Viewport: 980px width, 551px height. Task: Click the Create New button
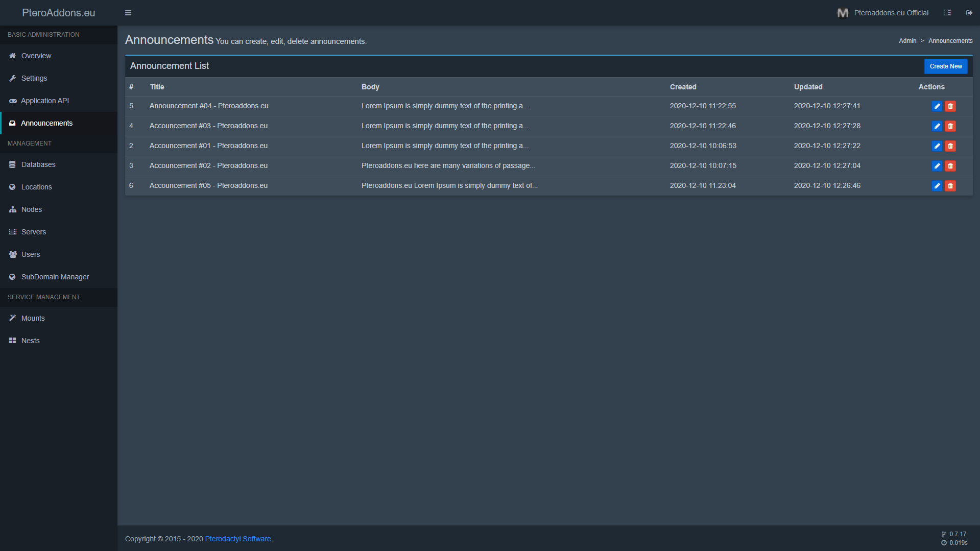tap(945, 66)
